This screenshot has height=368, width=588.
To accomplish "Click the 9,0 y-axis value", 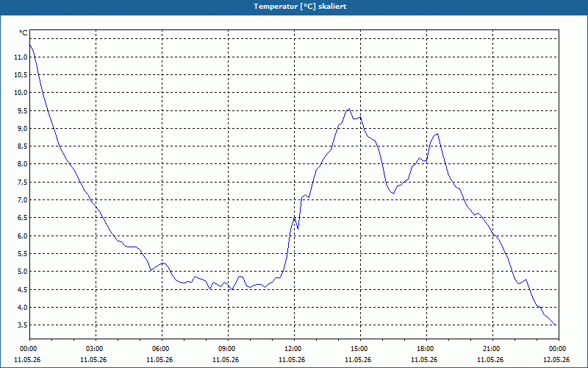I will point(22,128).
